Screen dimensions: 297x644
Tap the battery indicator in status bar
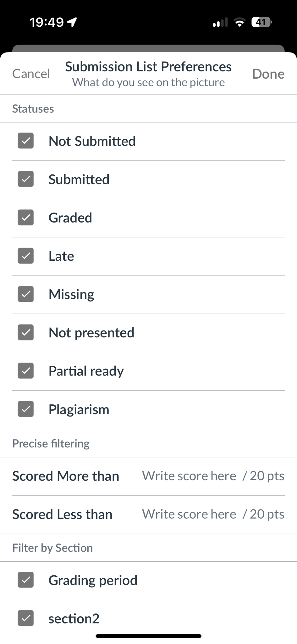pos(261,22)
